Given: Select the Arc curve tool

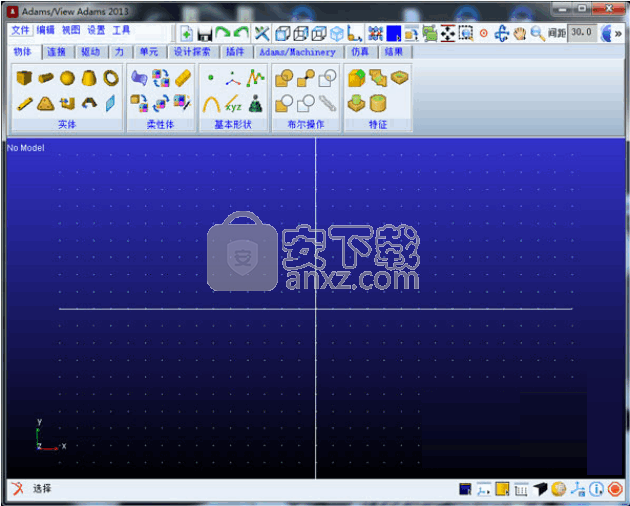Looking at the screenshot, I should coord(211,104).
